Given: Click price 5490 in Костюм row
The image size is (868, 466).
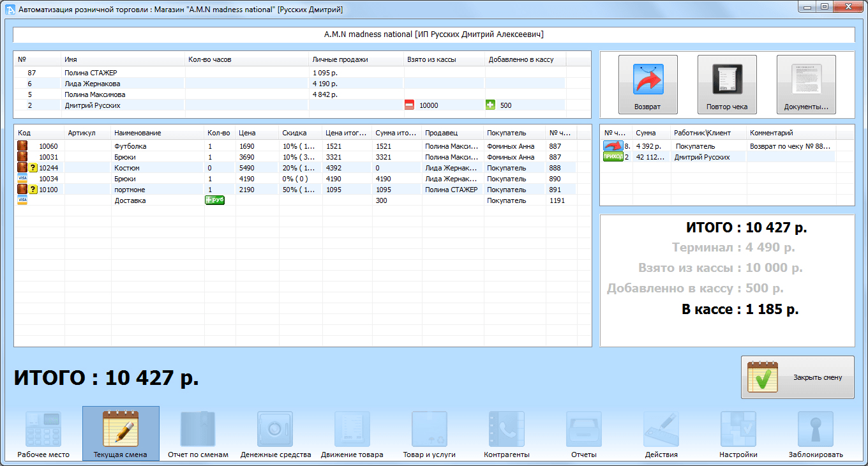Looking at the screenshot, I should tap(247, 168).
